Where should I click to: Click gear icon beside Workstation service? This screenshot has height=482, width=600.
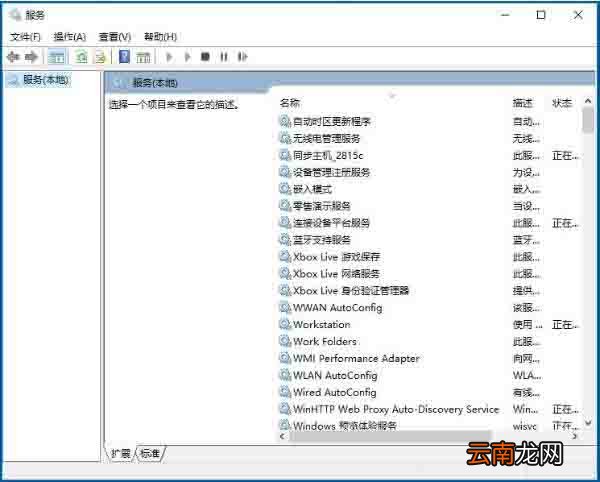[285, 324]
